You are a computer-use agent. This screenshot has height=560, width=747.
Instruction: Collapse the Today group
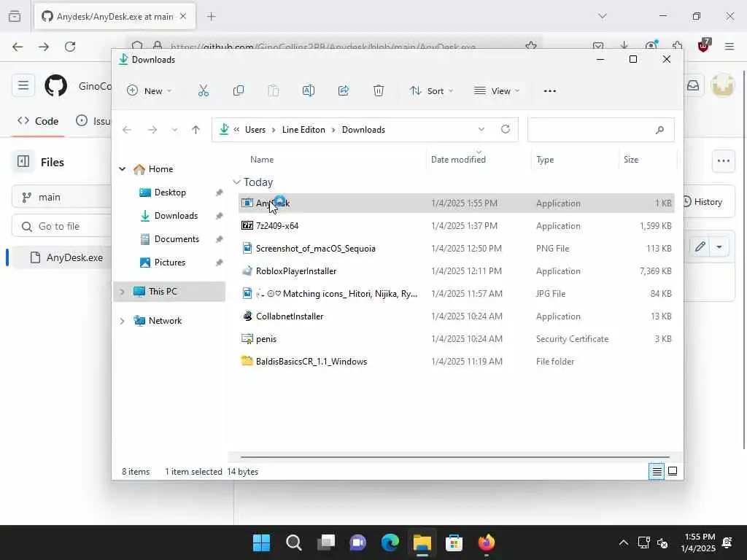coord(236,182)
